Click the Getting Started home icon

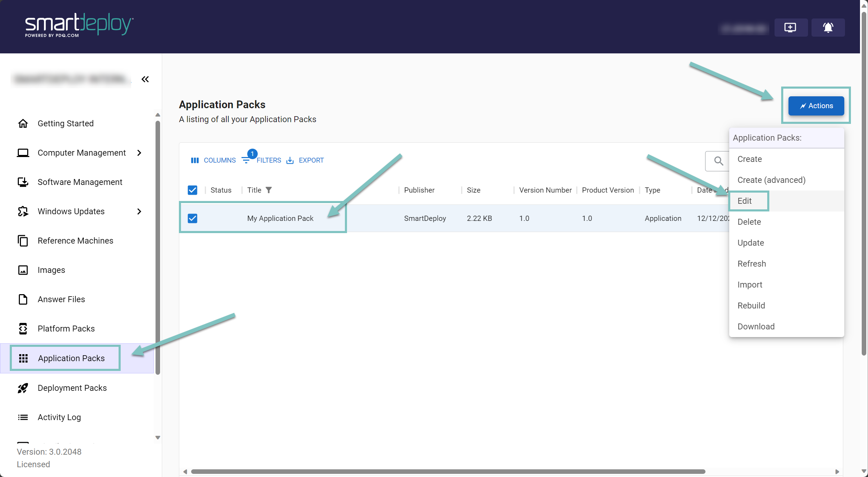(x=23, y=124)
